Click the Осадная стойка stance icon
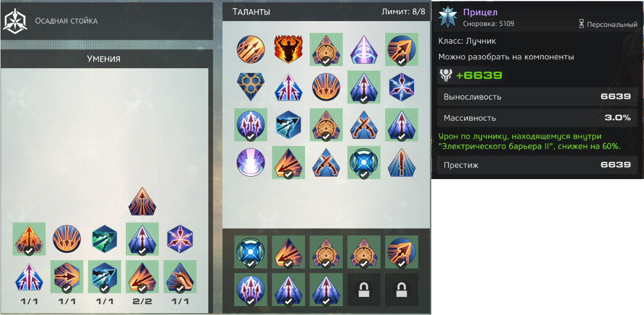 tap(15, 21)
